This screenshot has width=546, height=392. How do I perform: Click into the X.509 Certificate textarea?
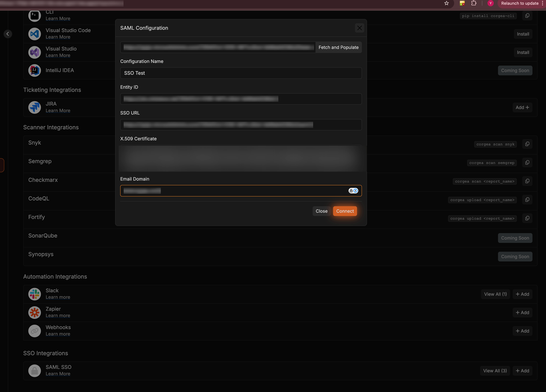click(241, 158)
